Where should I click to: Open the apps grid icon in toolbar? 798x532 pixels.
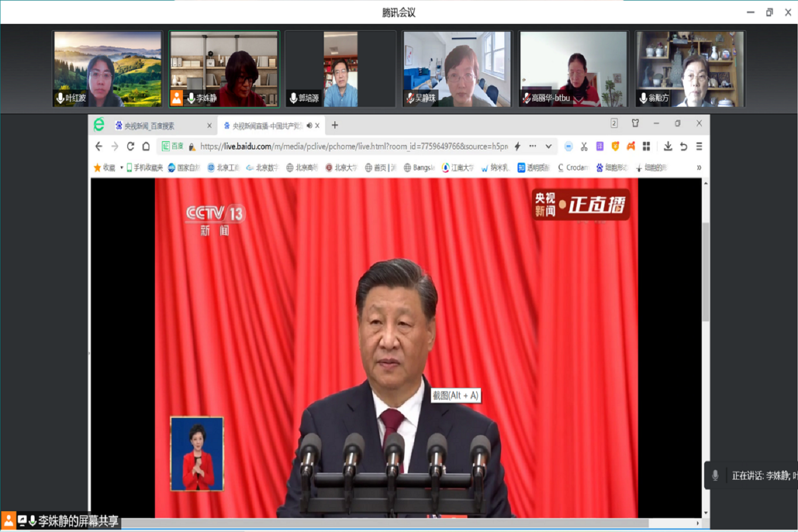[x=646, y=146]
